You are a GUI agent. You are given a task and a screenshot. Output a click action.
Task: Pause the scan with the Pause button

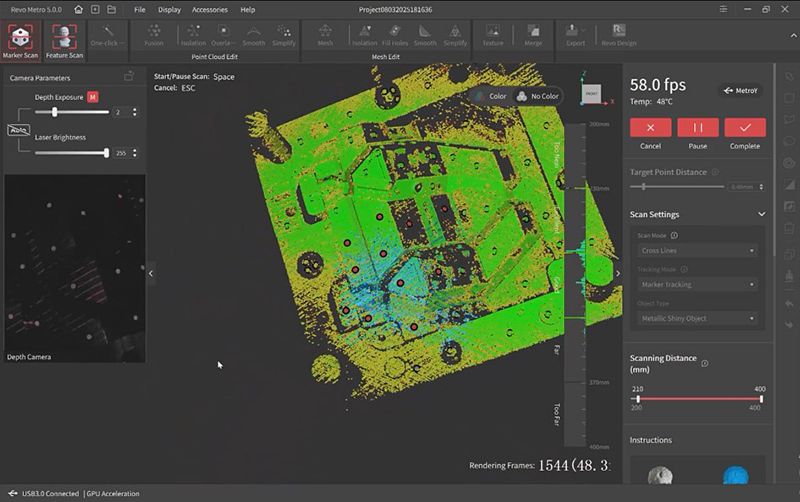697,128
